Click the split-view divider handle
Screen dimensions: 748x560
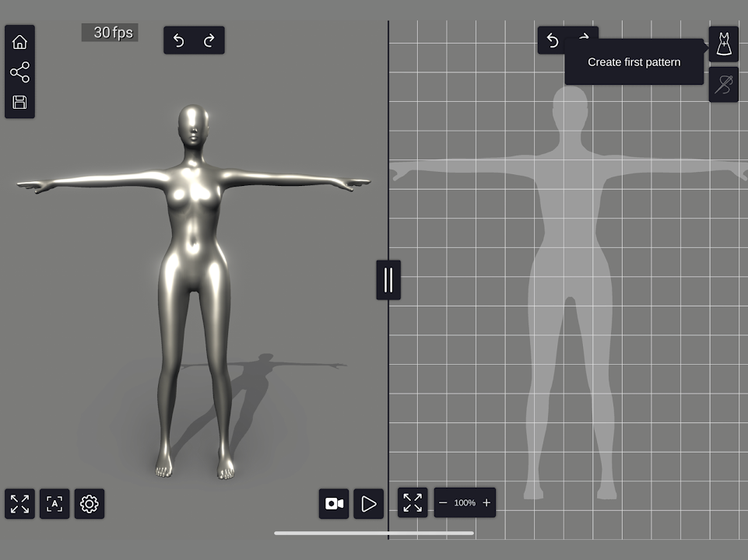click(388, 280)
